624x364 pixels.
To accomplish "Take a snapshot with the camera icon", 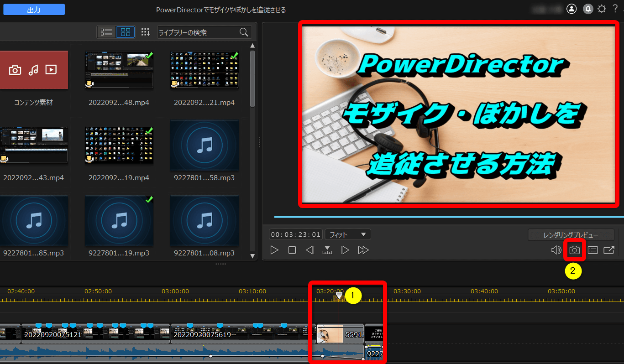I will click(574, 250).
